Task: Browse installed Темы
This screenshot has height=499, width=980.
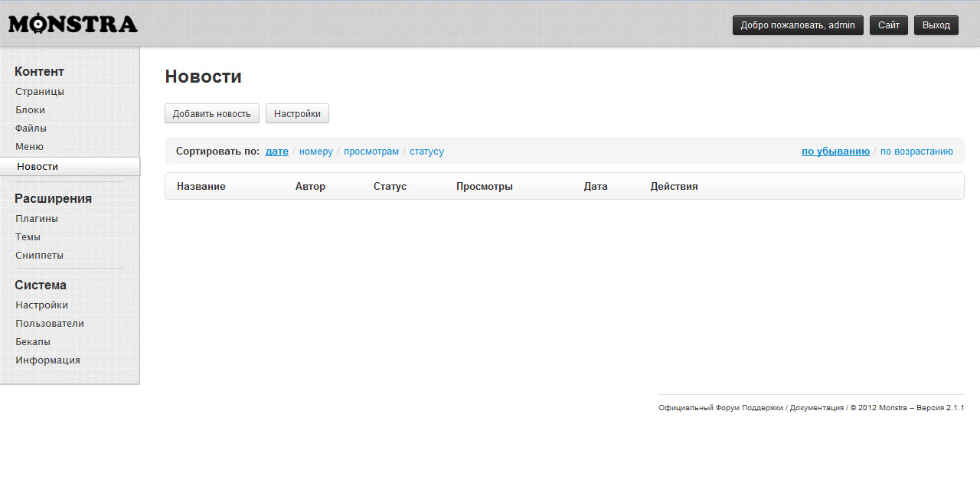Action: pyautogui.click(x=28, y=236)
